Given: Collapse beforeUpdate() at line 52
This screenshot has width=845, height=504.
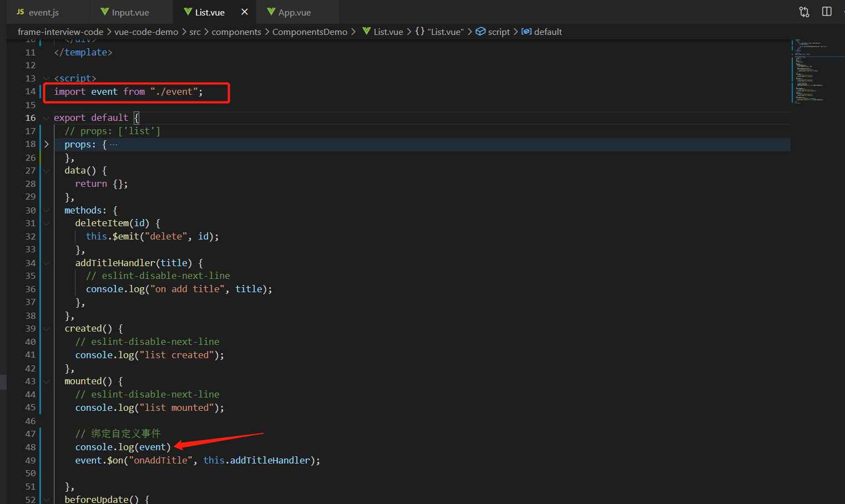Looking at the screenshot, I should click(x=47, y=500).
